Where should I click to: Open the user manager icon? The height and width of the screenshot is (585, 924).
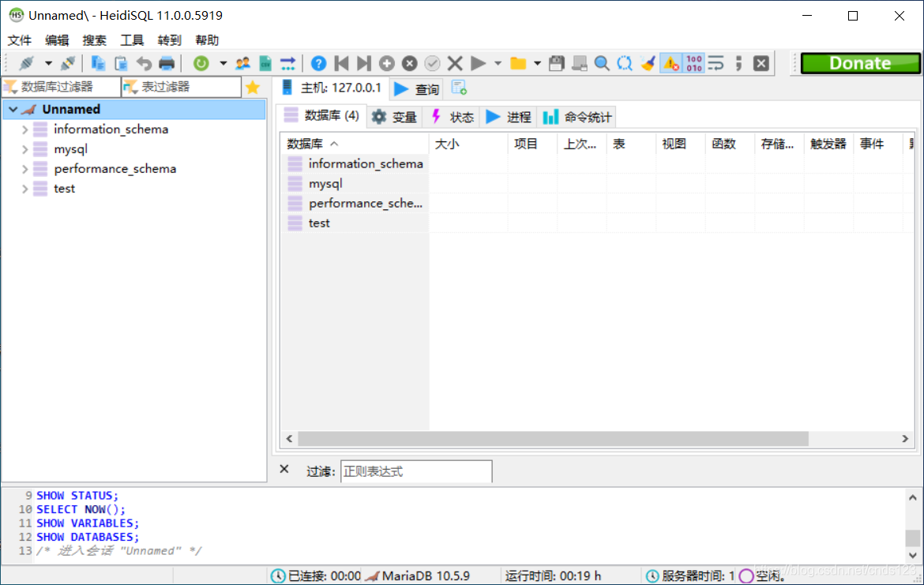242,63
